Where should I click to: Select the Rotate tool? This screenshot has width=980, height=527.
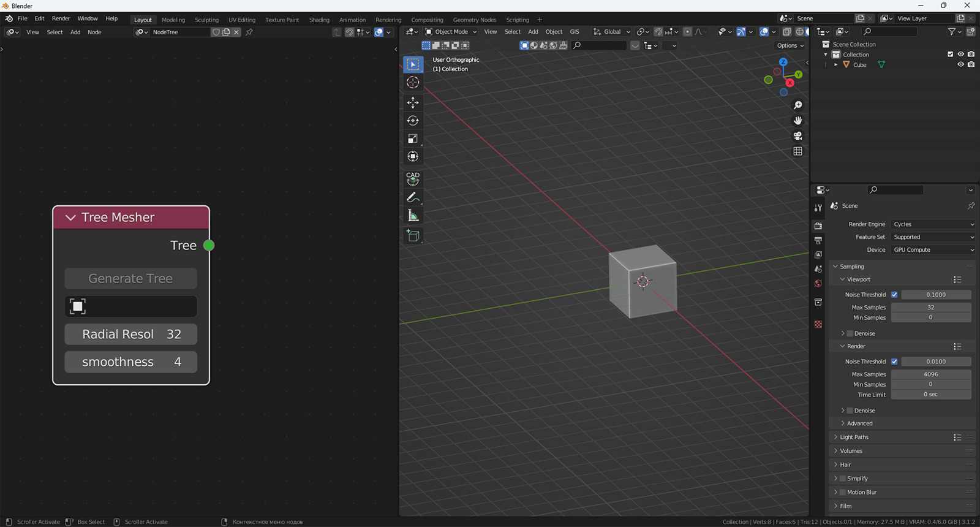click(413, 121)
